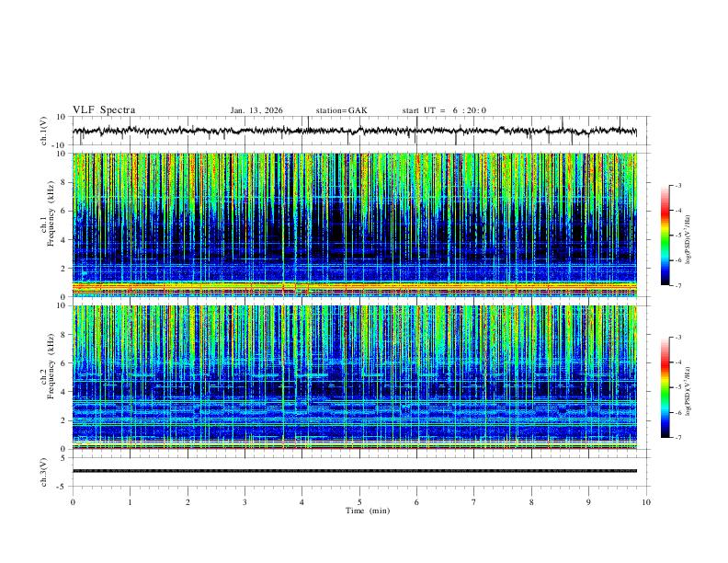Click the "VLF Spectra" plot title
Screen dimensions: 728x563
coord(104,109)
